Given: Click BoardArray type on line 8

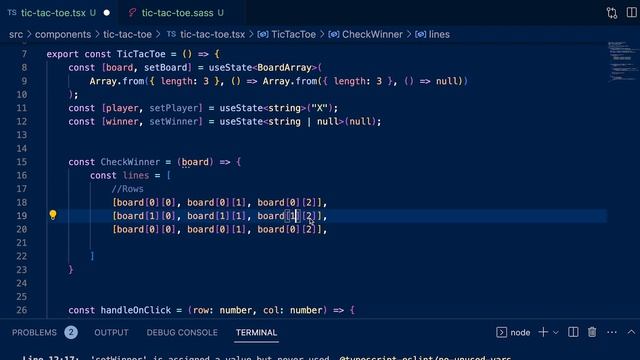Looking at the screenshot, I should [x=284, y=67].
